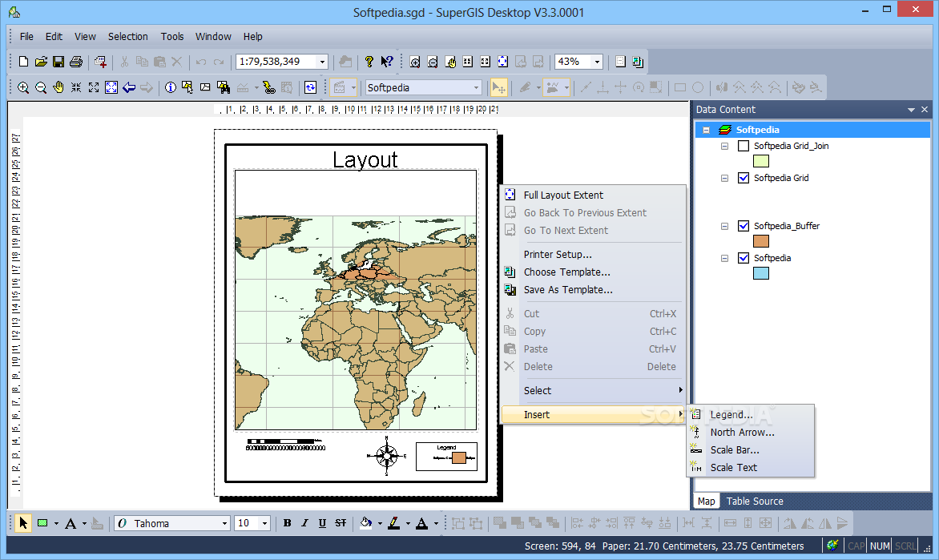This screenshot has width=939, height=560.
Task: Toggle visibility of Softpedia Grid_Join layer
Action: click(744, 146)
